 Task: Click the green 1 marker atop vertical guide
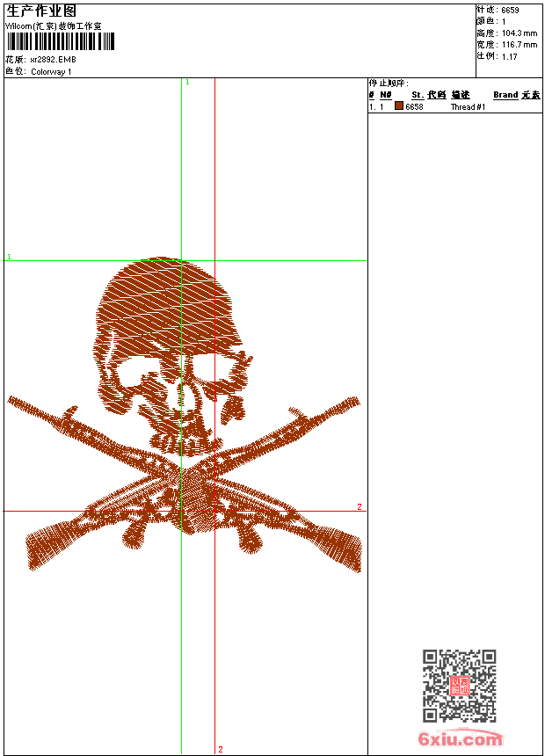coord(187,83)
